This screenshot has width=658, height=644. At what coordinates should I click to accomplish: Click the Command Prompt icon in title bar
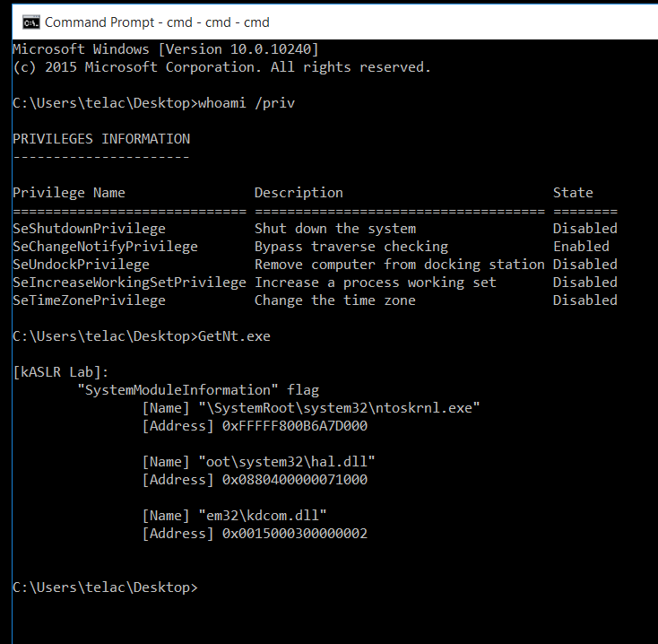point(31,22)
